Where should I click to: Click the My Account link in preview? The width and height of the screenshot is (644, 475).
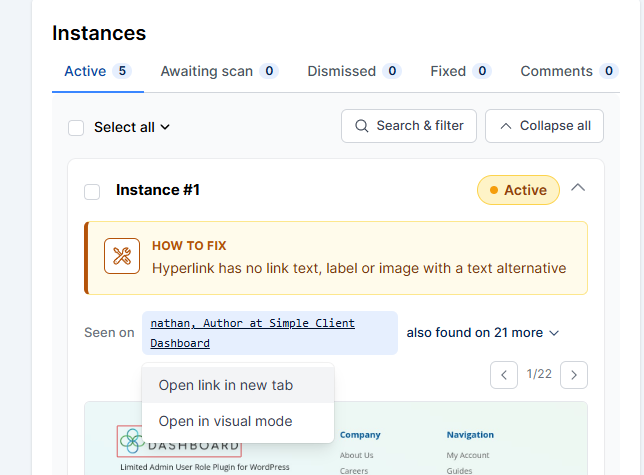[x=468, y=455]
